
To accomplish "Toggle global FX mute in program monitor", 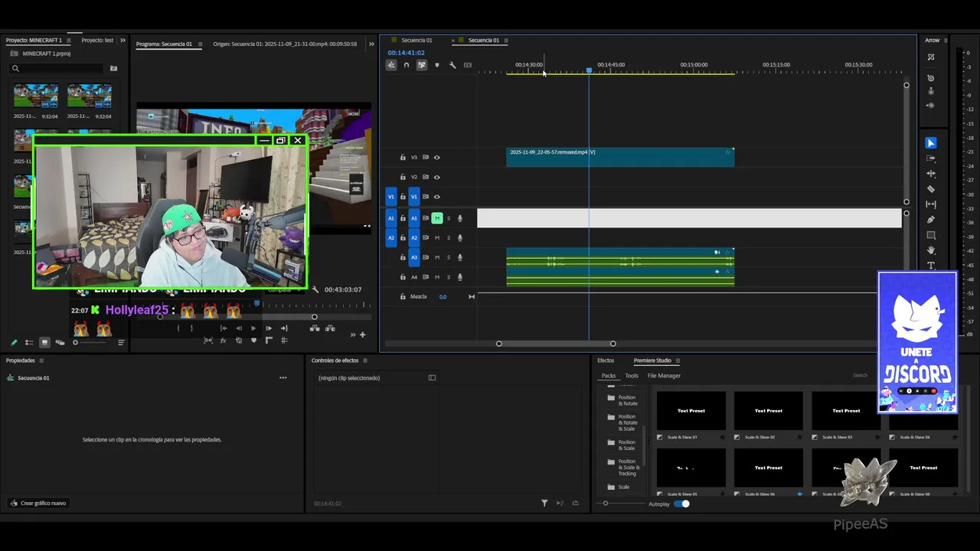I will 224,341.
